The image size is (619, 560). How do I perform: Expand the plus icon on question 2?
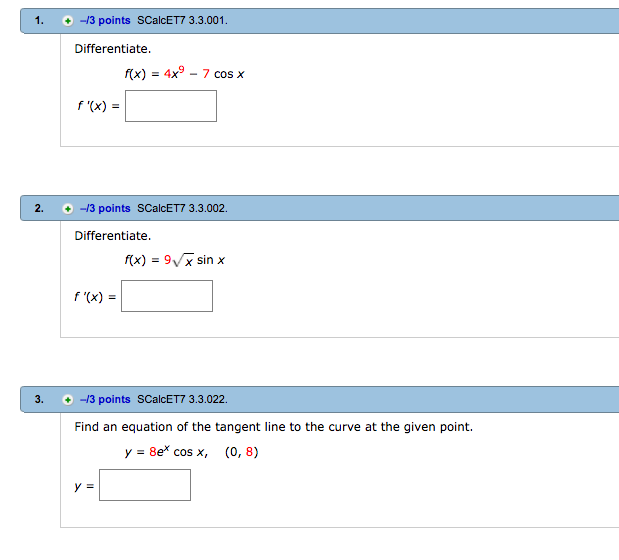coord(67,209)
